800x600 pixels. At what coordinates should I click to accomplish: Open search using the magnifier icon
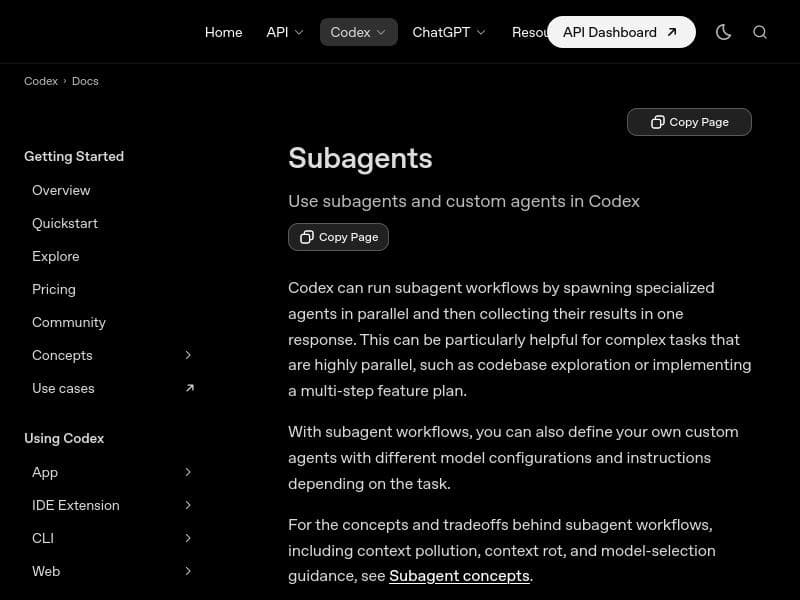click(760, 32)
